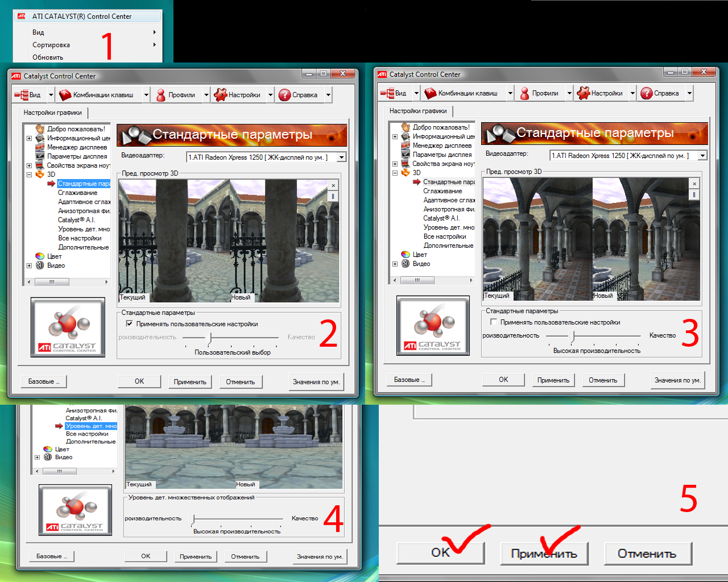Click Применить button in the left Catalyst window
This screenshot has width=728, height=582.
(190, 382)
